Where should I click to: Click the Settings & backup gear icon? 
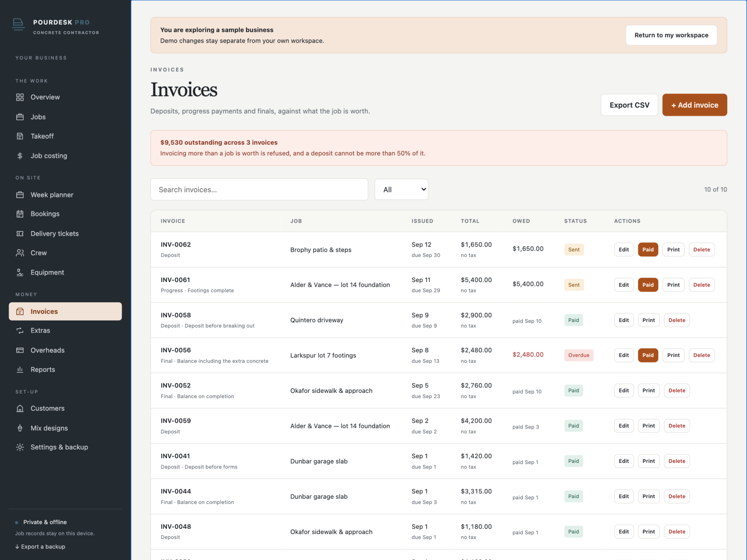(20, 447)
